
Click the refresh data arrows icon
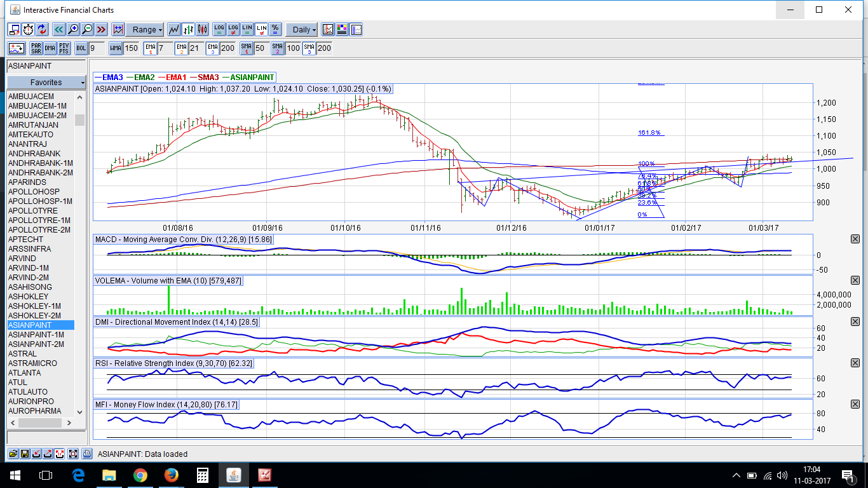42,30
